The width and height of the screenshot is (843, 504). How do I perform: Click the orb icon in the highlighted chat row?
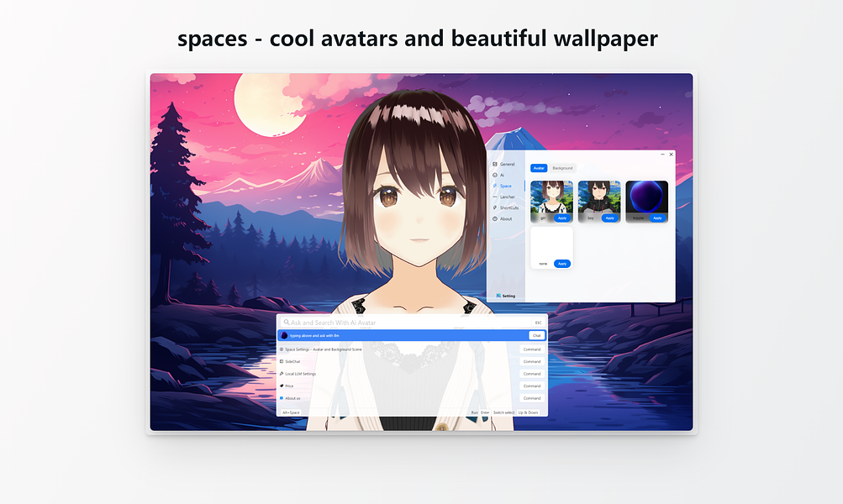[284, 336]
